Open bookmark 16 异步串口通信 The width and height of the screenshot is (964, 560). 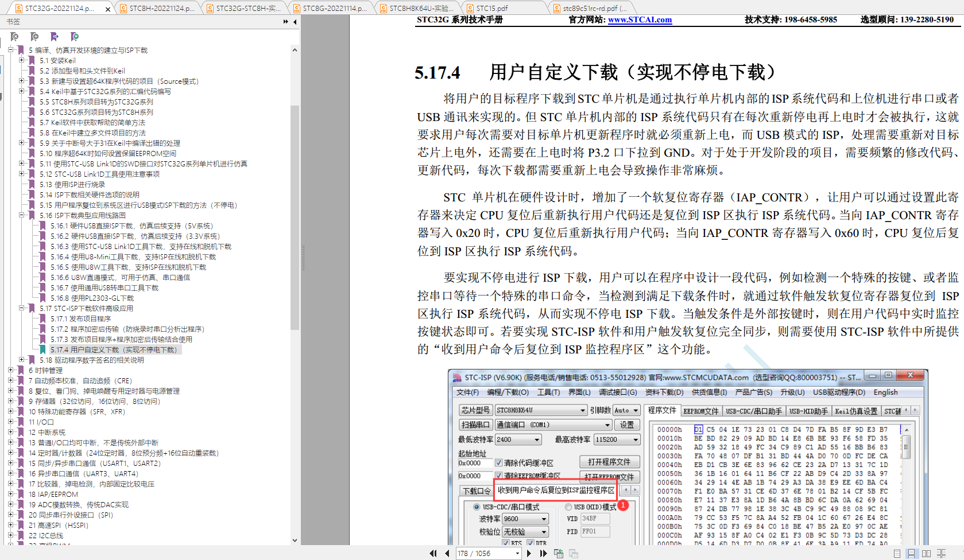pos(84,473)
